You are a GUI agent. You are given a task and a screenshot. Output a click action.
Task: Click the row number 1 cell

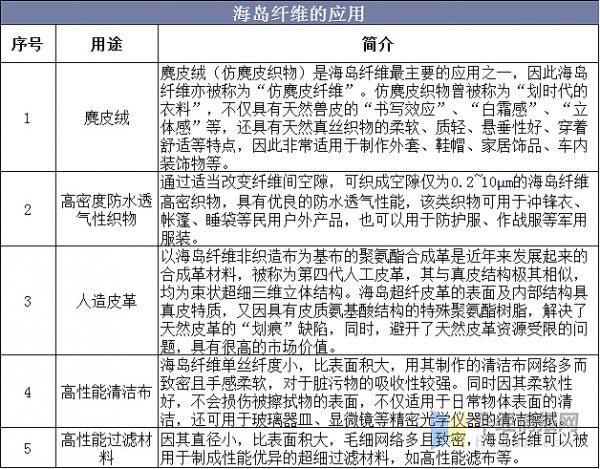coord(28,117)
